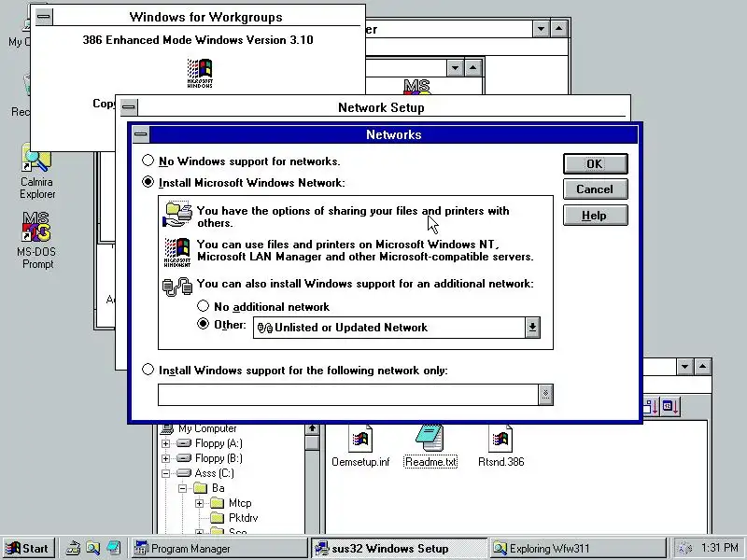Click Program Manager maximize up arrow
747x560 pixels.
(559, 29)
